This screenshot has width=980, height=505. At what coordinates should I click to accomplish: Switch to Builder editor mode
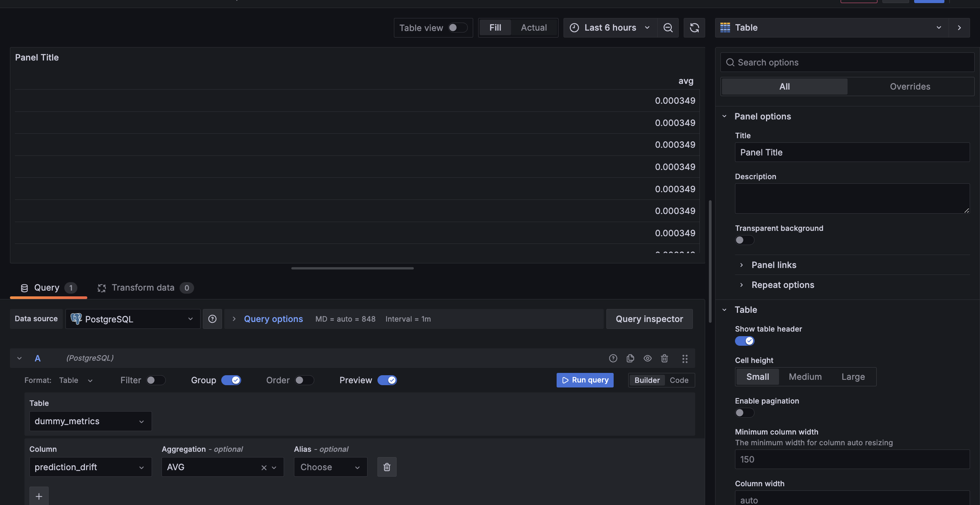(x=647, y=380)
